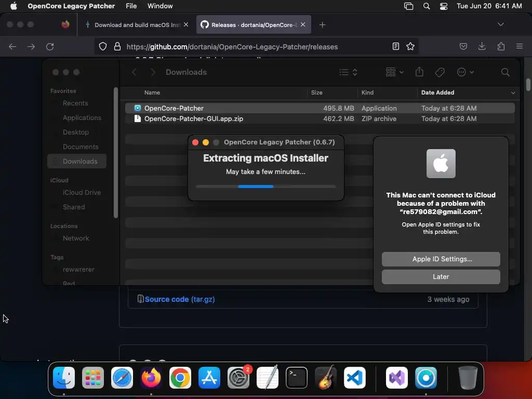Open Save to Pocket
This screenshot has height=399, width=532.
pos(463,46)
